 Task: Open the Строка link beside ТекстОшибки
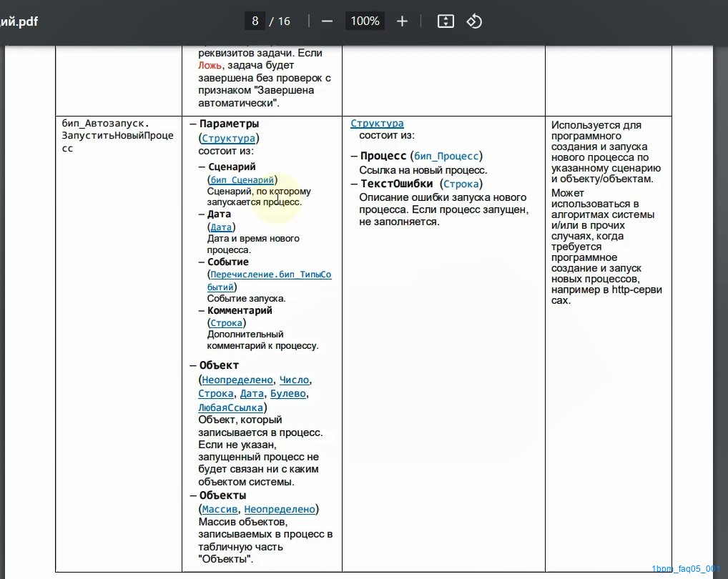coord(461,184)
